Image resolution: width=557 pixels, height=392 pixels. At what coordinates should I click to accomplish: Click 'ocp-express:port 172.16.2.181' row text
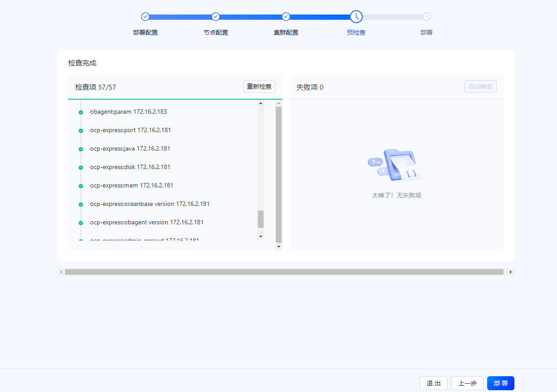[x=130, y=130]
